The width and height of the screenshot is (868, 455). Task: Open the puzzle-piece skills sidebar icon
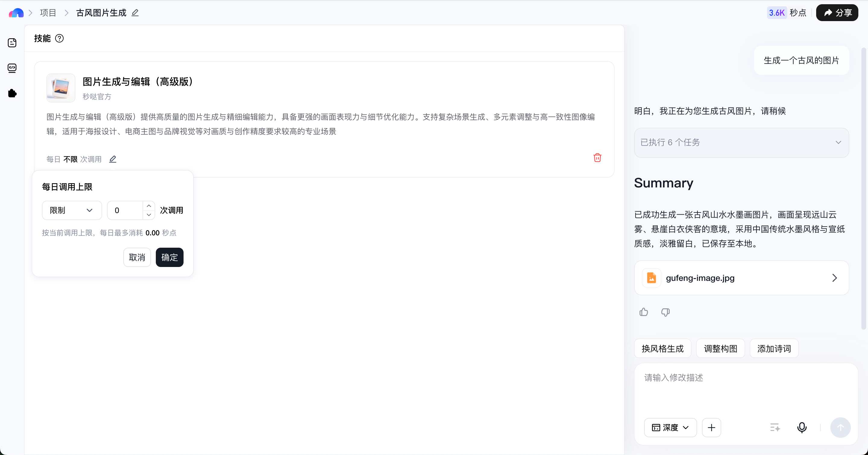coord(12,93)
